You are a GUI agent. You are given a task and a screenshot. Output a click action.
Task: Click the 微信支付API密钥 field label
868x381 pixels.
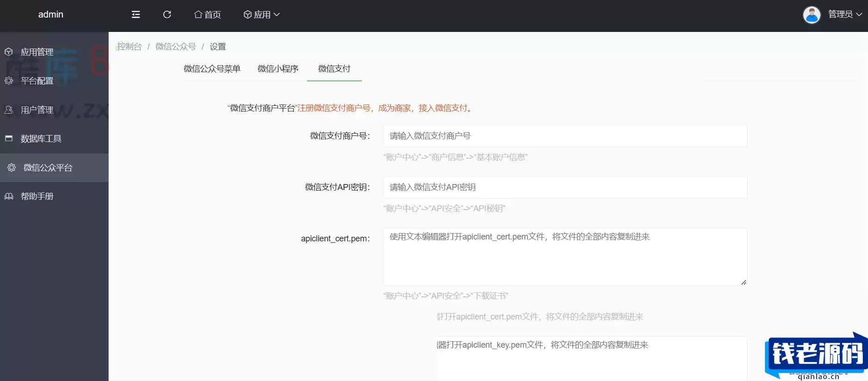point(337,187)
